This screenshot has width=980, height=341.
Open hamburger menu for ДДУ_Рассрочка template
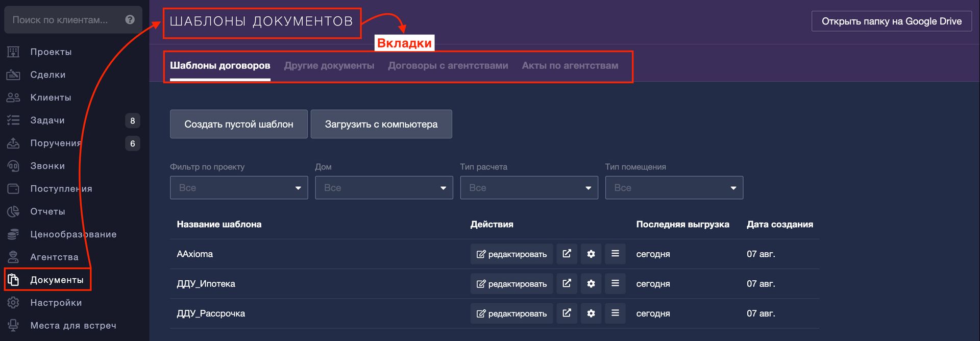[615, 313]
